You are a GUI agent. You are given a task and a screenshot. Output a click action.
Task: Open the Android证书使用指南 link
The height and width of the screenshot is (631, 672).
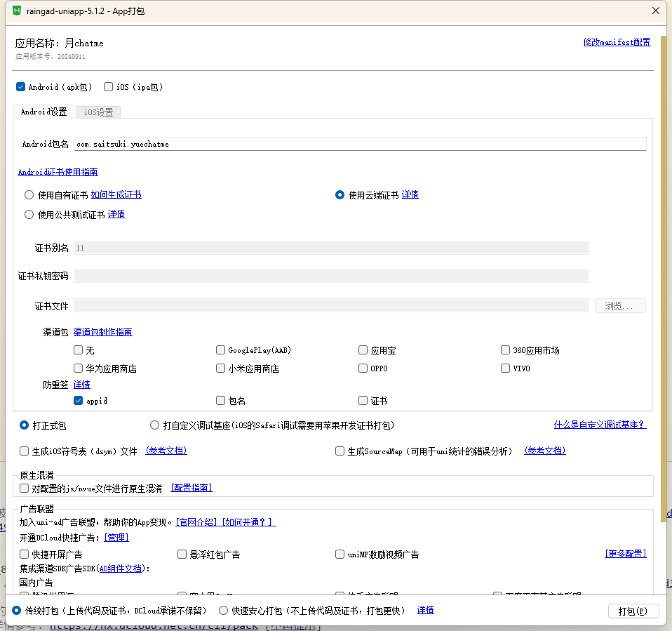58,172
